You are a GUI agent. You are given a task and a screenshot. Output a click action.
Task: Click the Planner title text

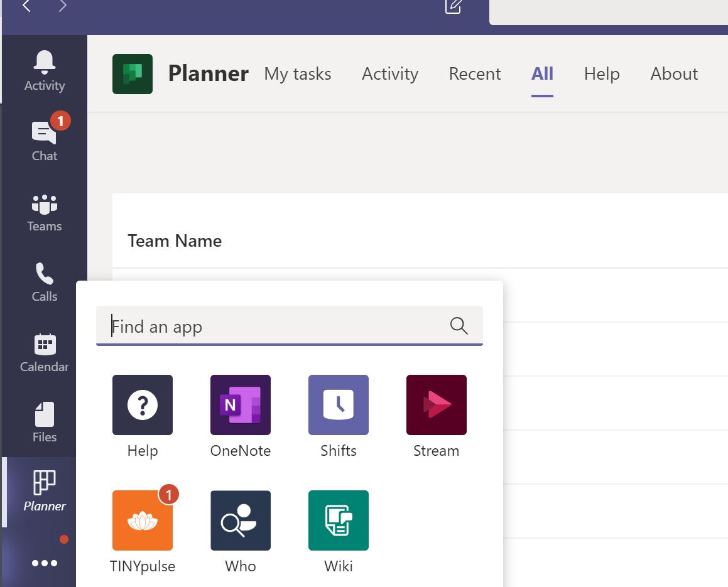pyautogui.click(x=208, y=73)
